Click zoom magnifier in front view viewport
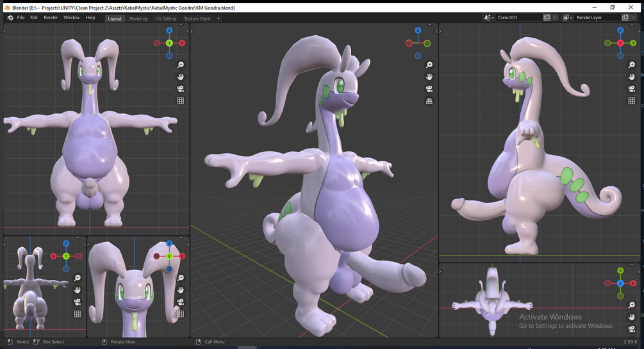This screenshot has width=644, height=349. (x=180, y=65)
